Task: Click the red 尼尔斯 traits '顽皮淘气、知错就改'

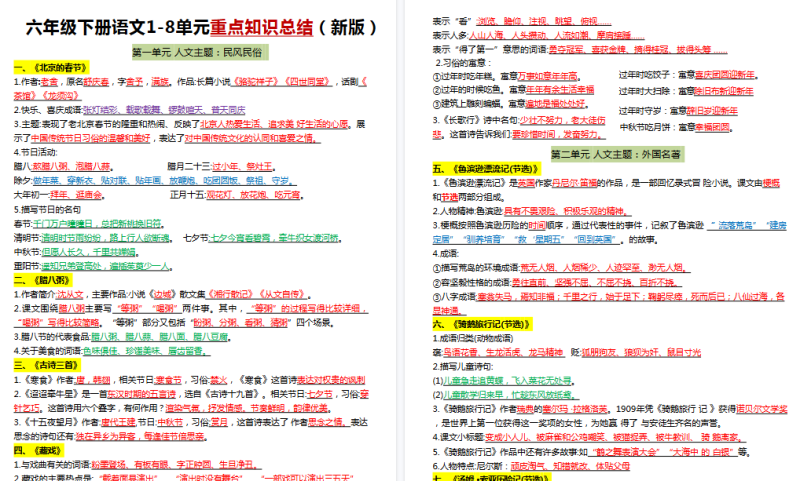Action: 549,466
